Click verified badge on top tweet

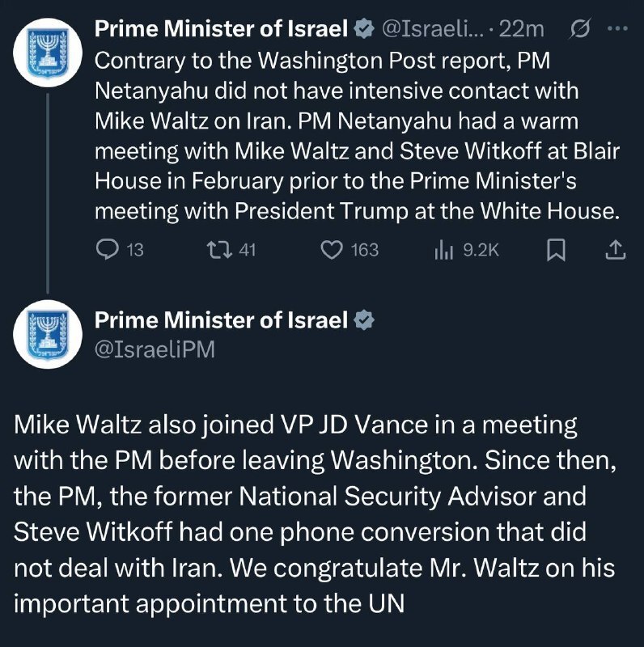[364, 29]
